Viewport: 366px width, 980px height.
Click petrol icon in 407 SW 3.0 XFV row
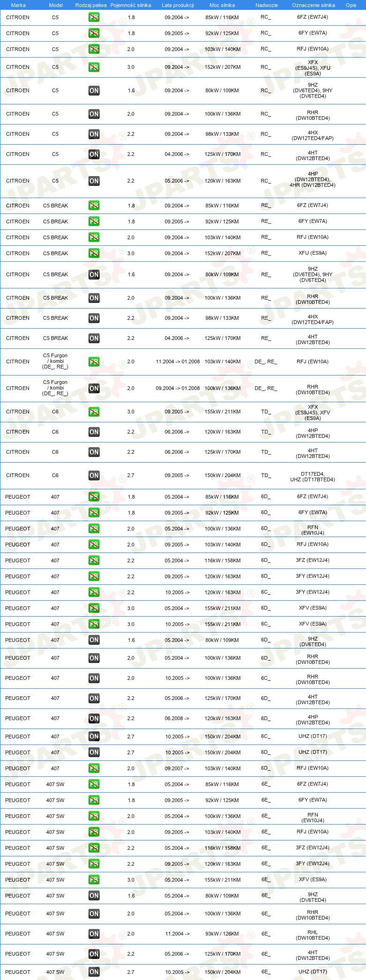(x=94, y=880)
